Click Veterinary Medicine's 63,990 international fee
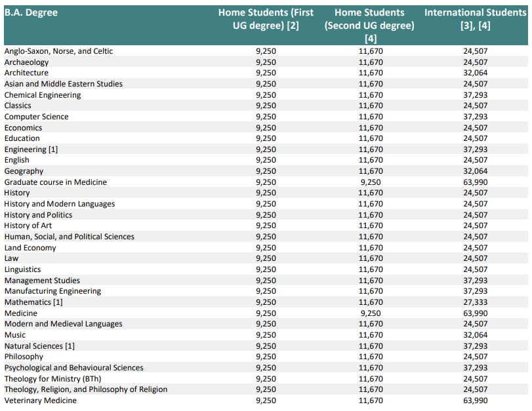 [475, 401]
